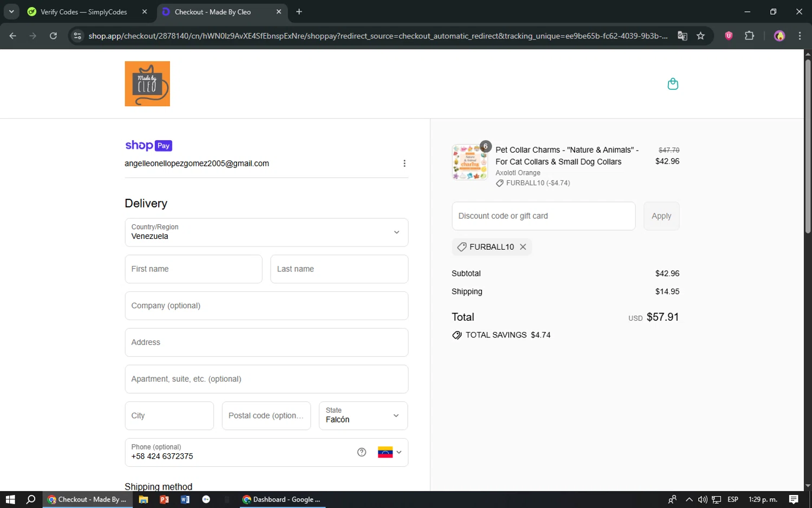Open Windows taskbar search
812x508 pixels.
(x=31, y=499)
